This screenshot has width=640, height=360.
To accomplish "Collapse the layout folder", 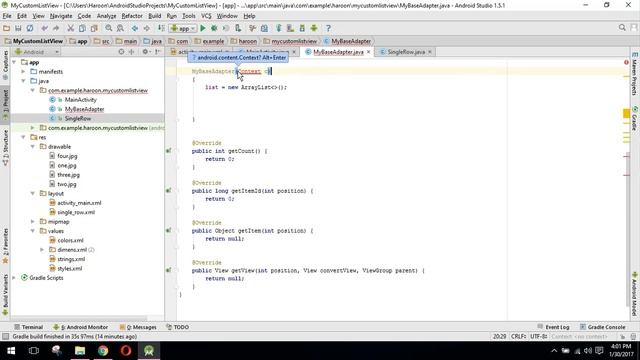I will point(33,193).
